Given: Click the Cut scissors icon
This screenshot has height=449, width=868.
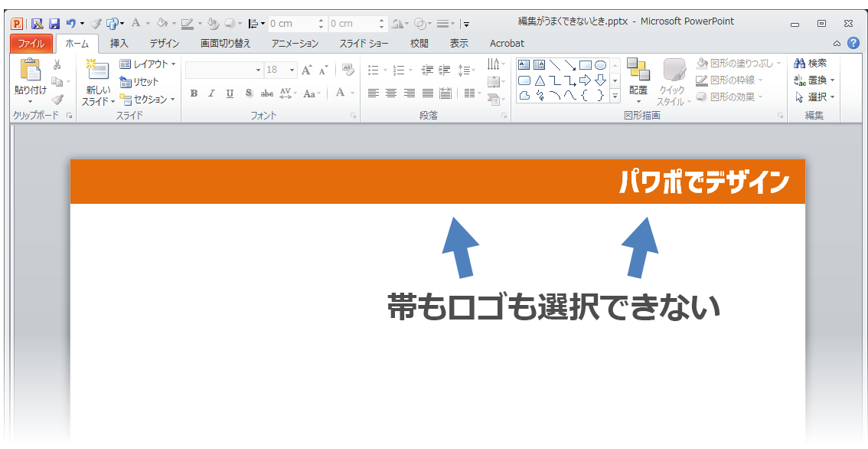Looking at the screenshot, I should (x=57, y=65).
